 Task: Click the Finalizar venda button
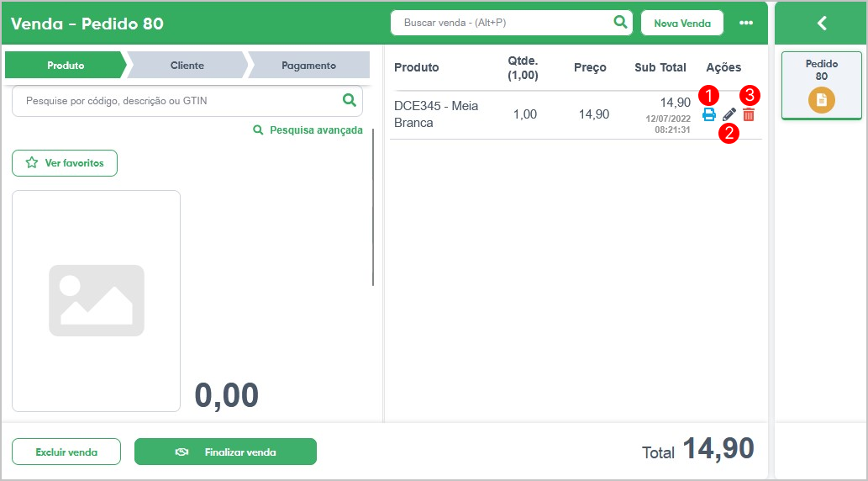(225, 452)
